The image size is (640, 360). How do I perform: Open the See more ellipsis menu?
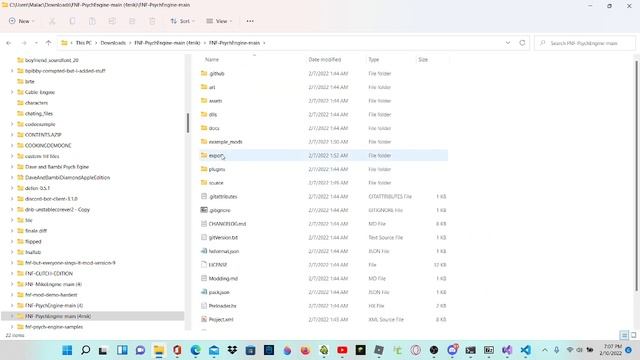coord(250,21)
